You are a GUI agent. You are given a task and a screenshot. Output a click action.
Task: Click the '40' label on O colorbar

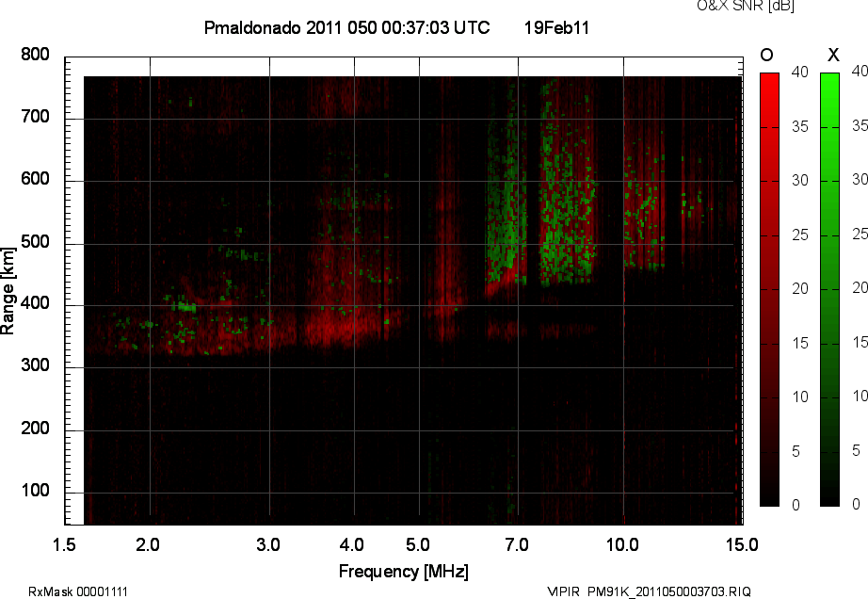pos(800,72)
